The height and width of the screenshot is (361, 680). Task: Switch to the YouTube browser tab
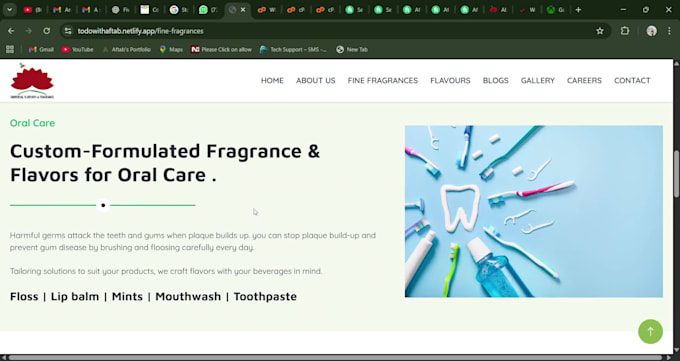click(33, 10)
